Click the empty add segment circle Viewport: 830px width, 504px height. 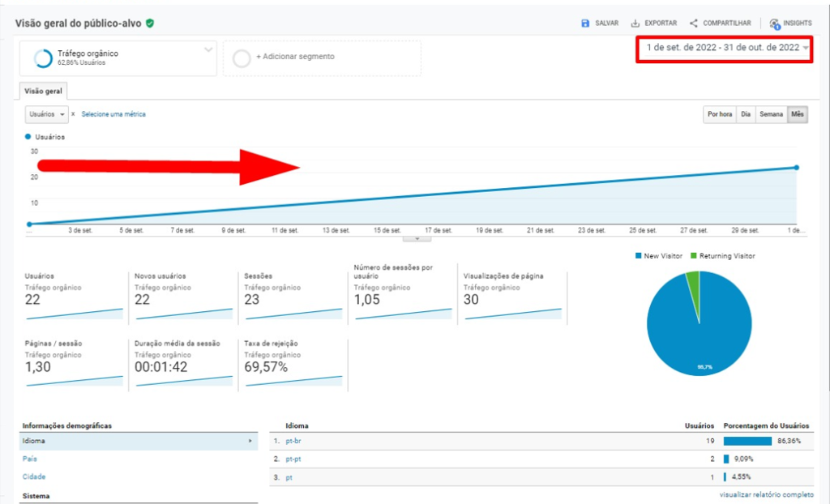tap(242, 58)
